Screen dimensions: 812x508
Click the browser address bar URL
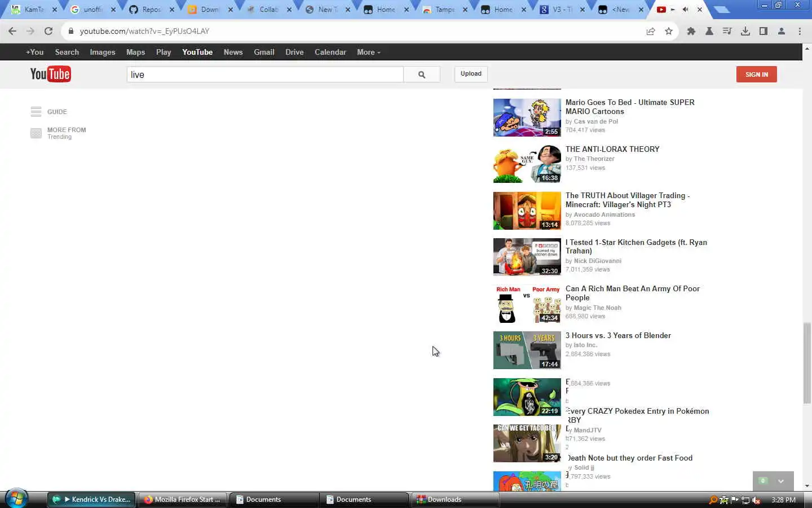click(144, 31)
